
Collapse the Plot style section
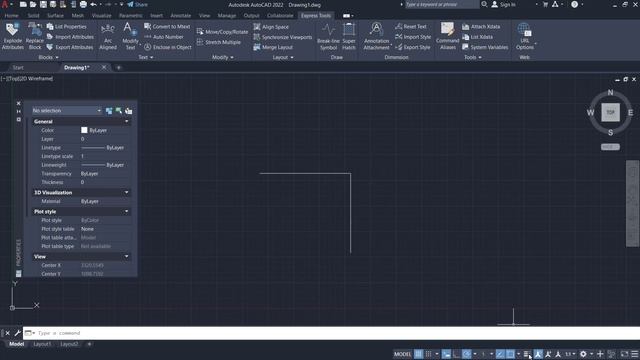(126, 211)
